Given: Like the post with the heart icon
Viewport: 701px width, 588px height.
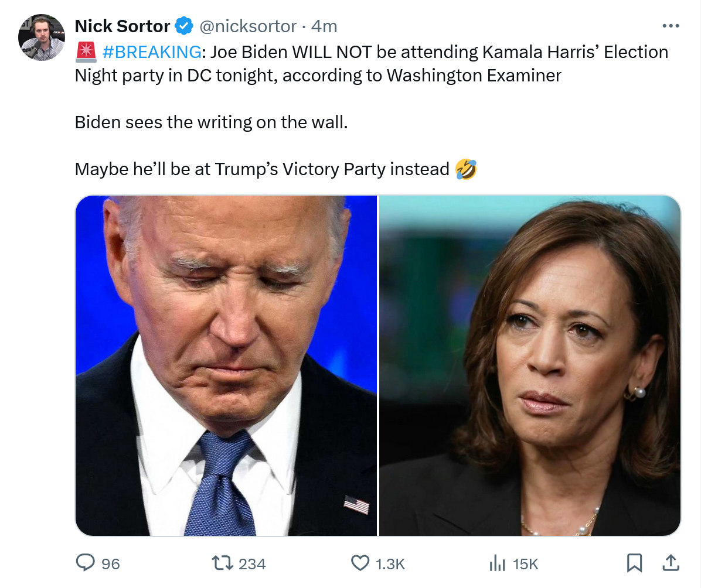Looking at the screenshot, I should tap(360, 563).
